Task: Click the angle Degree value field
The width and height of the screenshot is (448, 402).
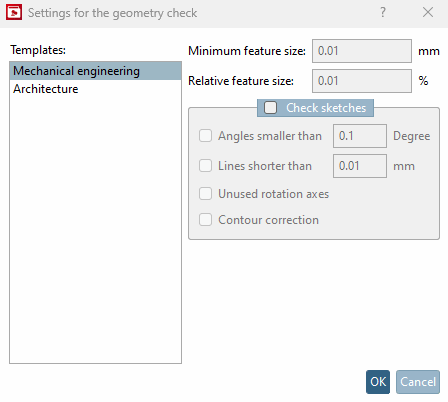Action: tap(360, 136)
